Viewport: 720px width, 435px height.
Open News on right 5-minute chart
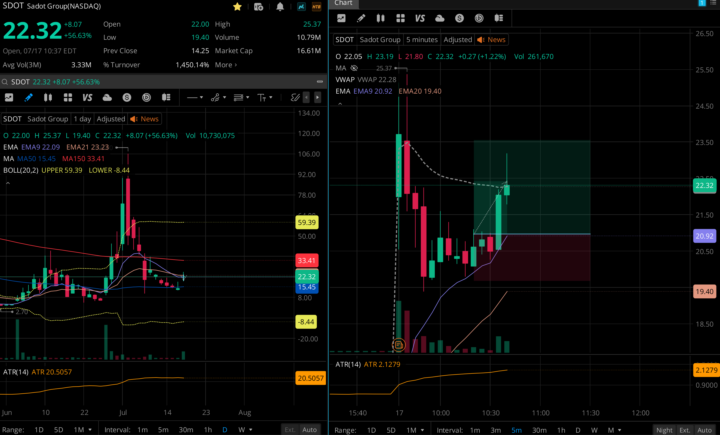(491, 40)
